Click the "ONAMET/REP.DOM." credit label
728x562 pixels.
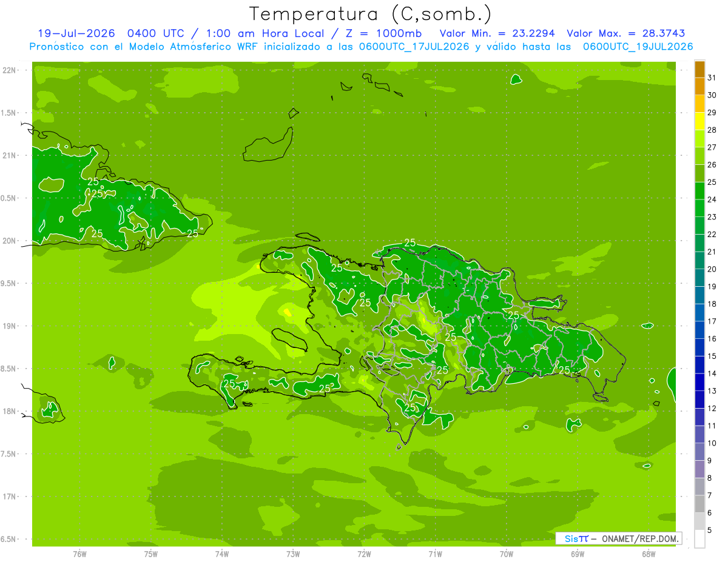coord(639,538)
